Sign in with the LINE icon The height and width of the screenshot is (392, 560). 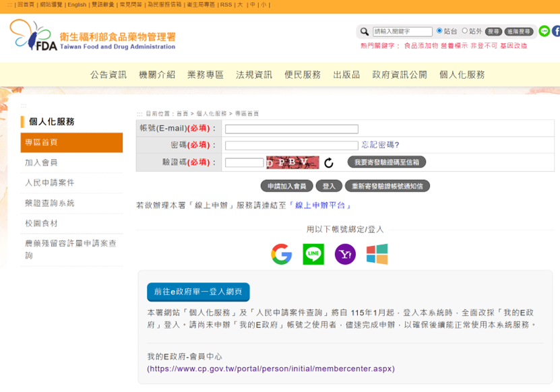coord(313,254)
